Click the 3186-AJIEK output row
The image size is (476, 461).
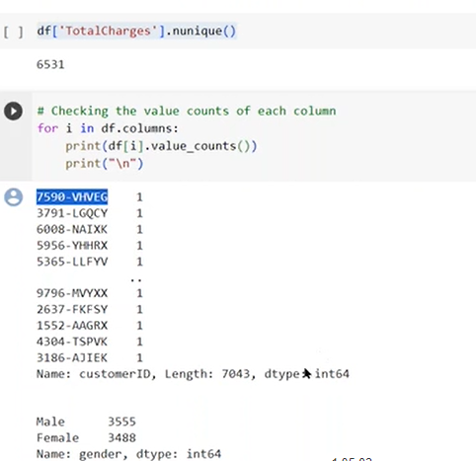tap(90, 357)
